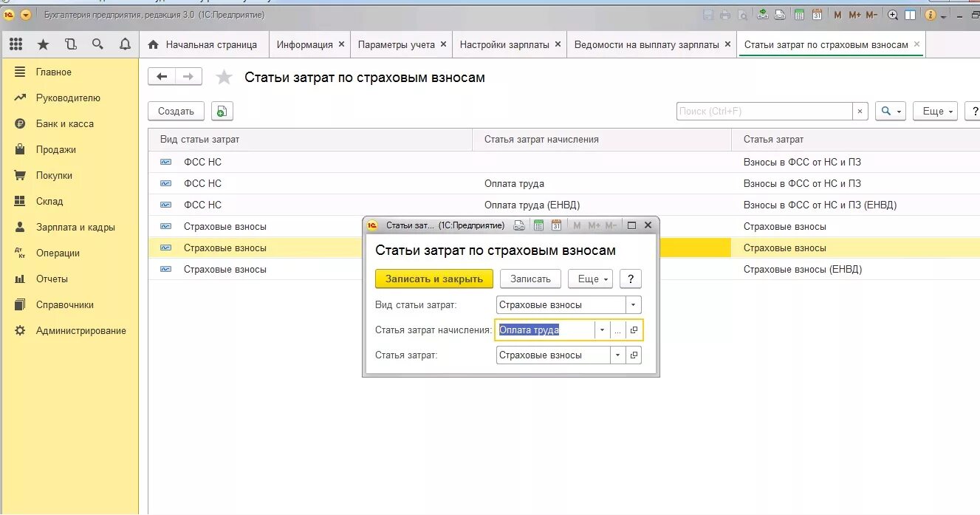Click the calculator icon in main toolbar
This screenshot has width=980, height=515.
(x=800, y=15)
